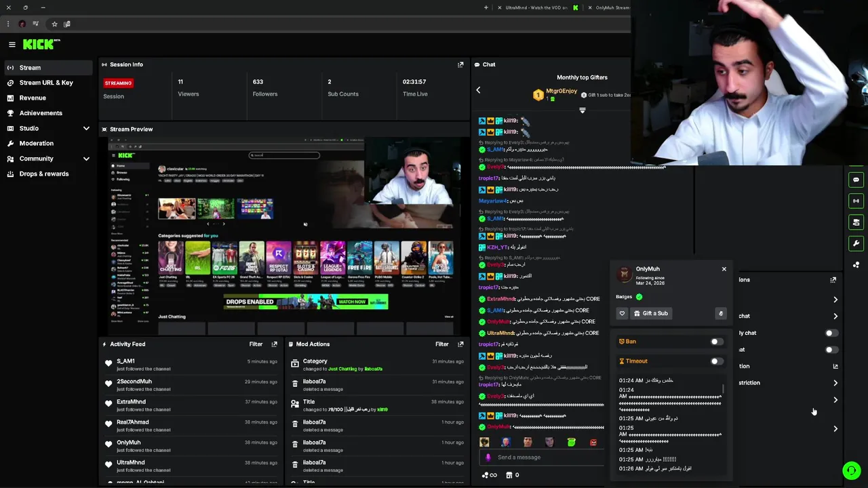Viewport: 868px width, 488px height.
Task: Pop out the Session Info panel
Action: coord(460,64)
